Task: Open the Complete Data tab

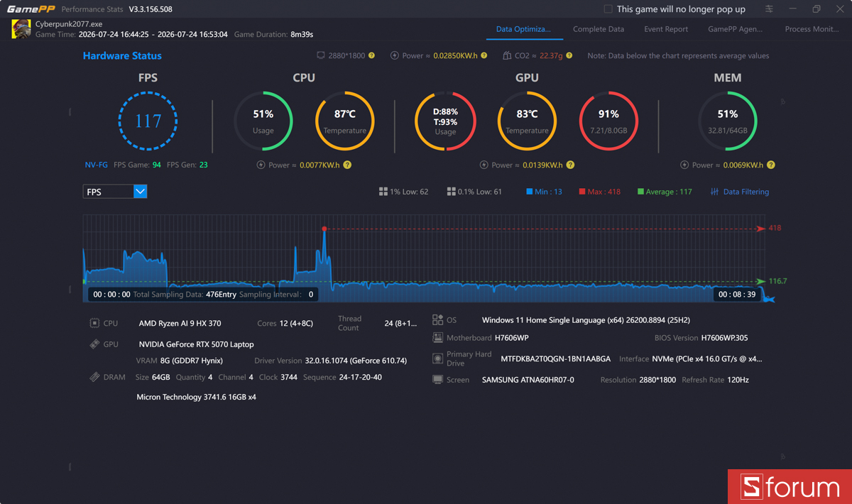Action: coord(599,29)
